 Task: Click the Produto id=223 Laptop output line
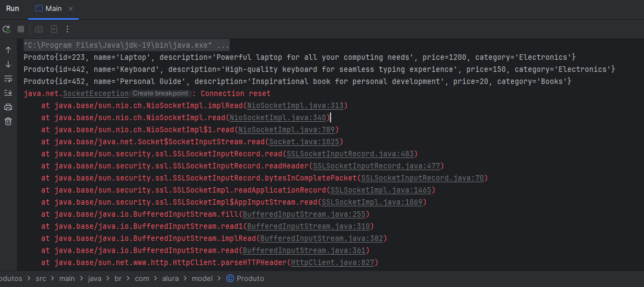(300, 57)
